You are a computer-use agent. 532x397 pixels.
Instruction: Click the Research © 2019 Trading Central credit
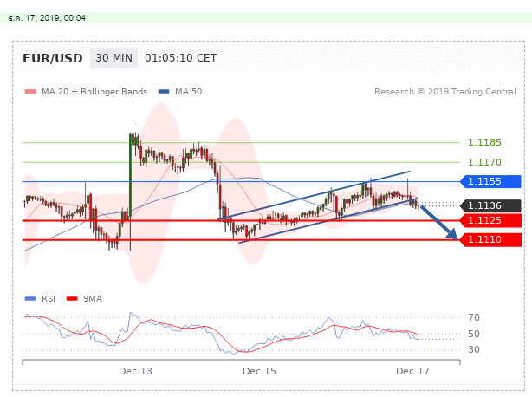445,92
